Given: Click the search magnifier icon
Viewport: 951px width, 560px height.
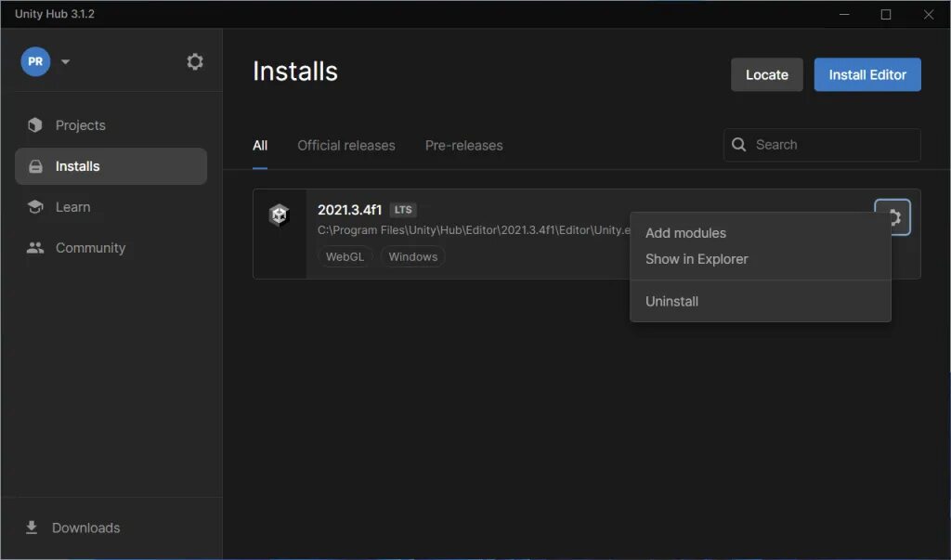Looking at the screenshot, I should (x=738, y=144).
